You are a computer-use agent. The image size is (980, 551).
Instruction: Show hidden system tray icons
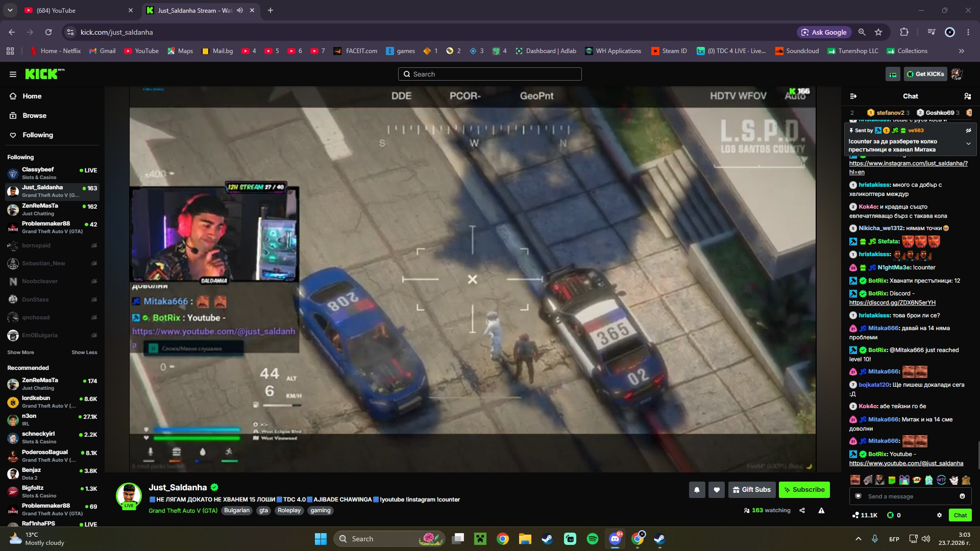pyautogui.click(x=859, y=539)
